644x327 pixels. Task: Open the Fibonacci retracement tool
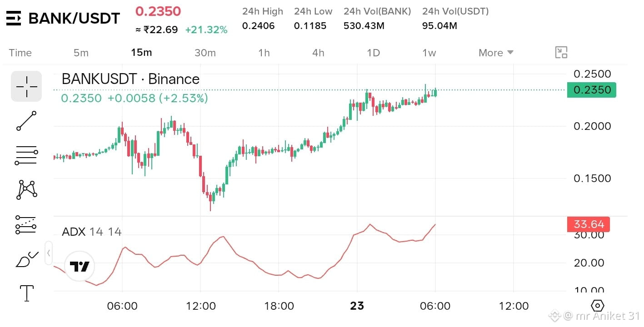26,155
